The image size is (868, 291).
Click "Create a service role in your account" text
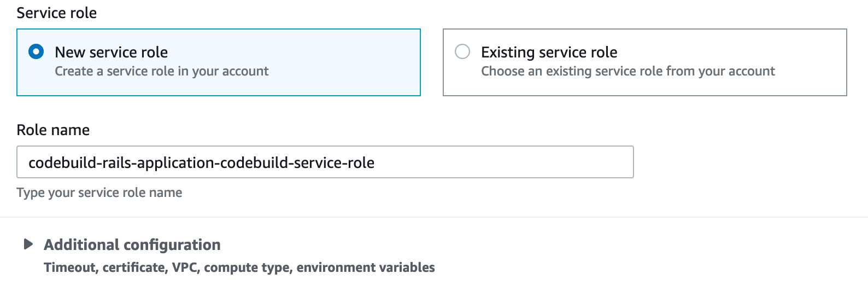click(x=162, y=72)
